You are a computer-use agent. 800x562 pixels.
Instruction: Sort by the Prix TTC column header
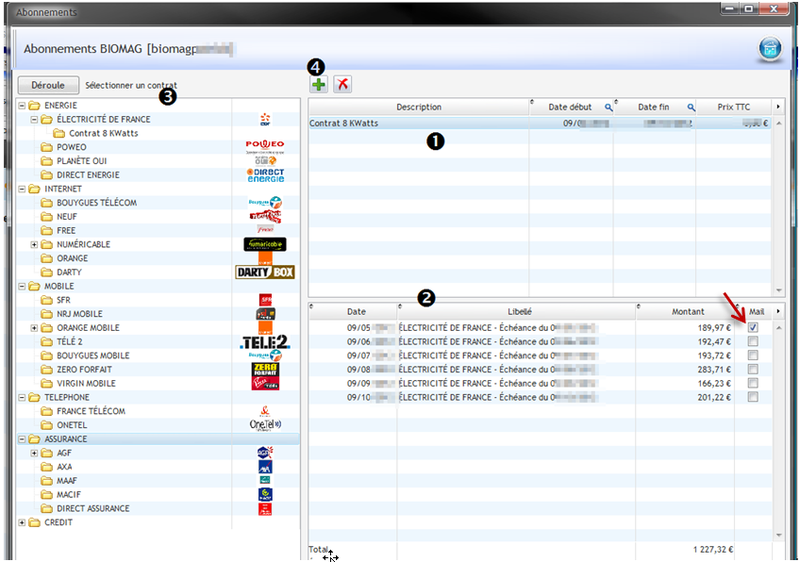tap(734, 107)
